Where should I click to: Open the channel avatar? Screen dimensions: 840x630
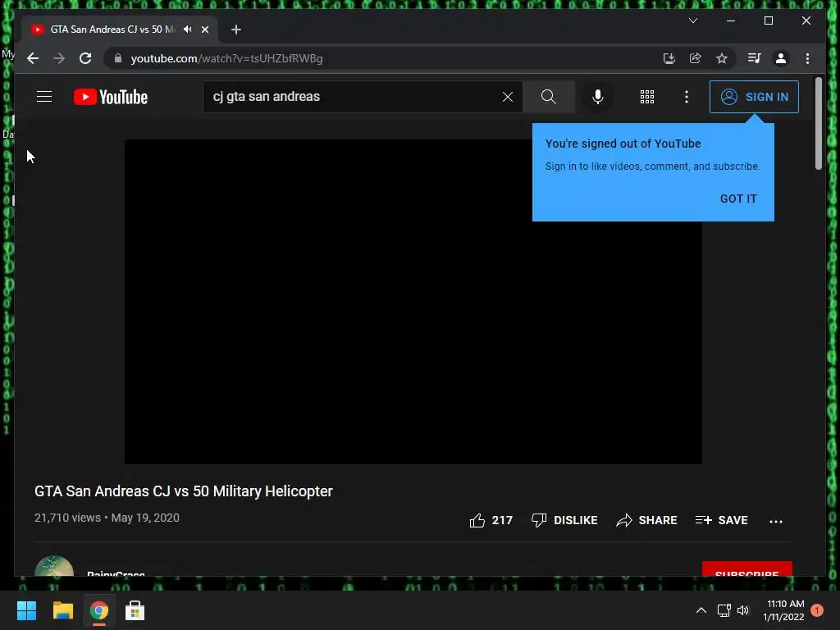click(x=54, y=566)
